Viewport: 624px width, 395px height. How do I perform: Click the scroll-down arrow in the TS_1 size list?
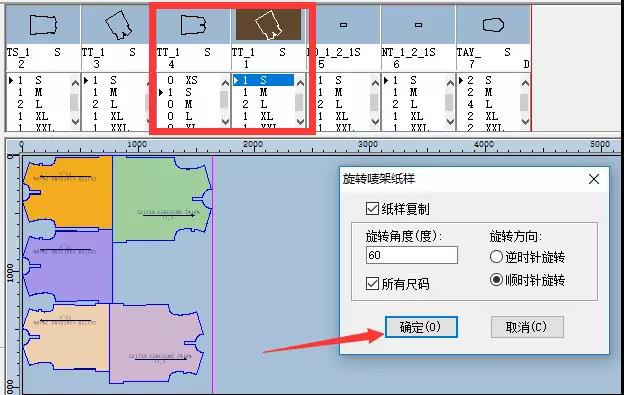(75, 122)
